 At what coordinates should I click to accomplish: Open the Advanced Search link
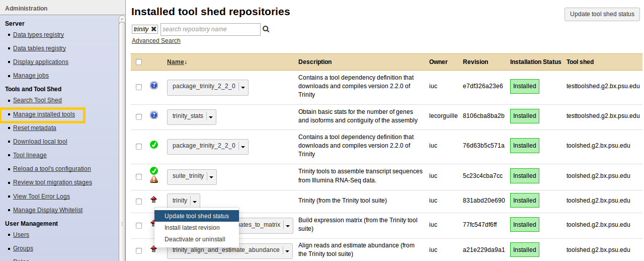[156, 41]
